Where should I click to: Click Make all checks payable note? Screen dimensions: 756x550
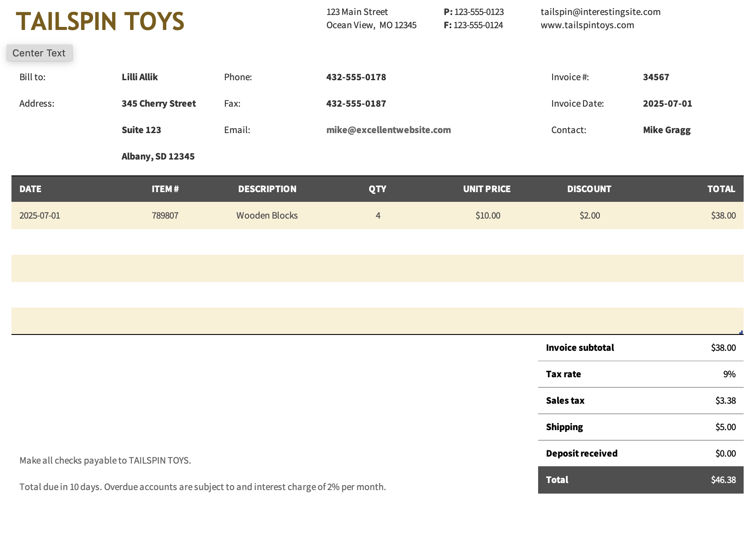click(105, 461)
